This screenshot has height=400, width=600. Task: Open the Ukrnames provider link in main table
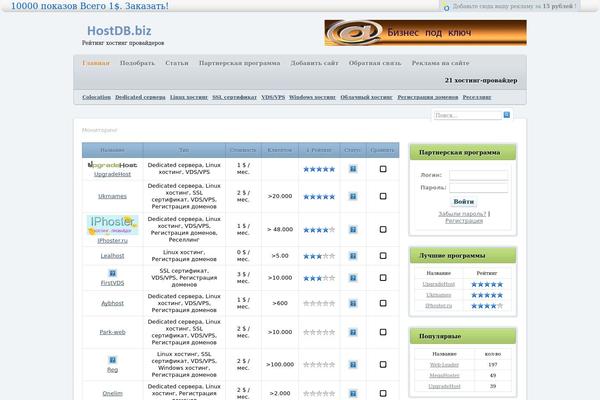(112, 196)
